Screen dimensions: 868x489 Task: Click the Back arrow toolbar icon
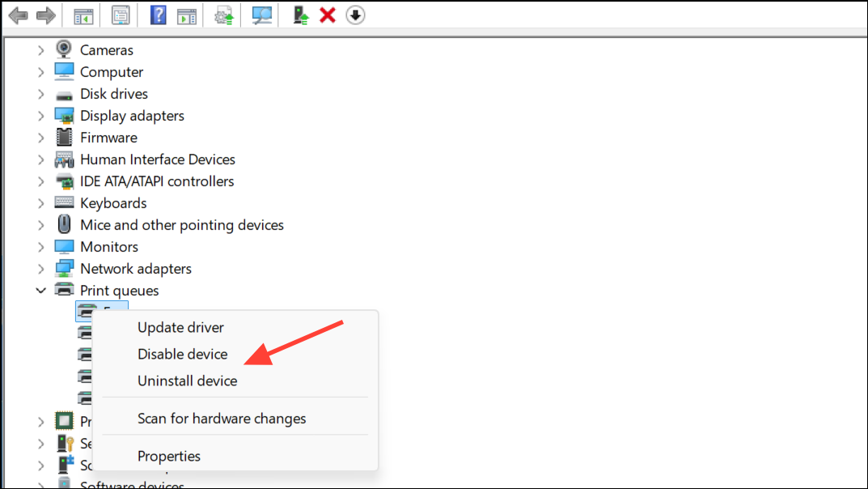18,15
